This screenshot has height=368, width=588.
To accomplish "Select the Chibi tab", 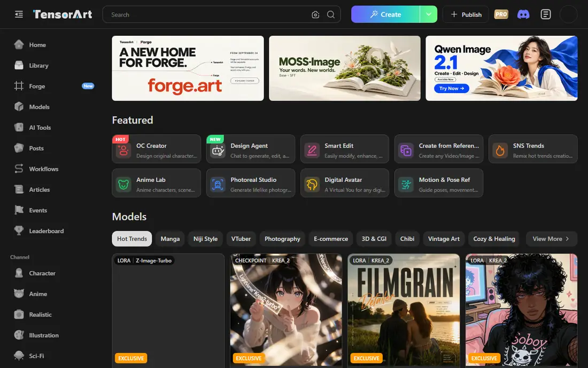I will coord(407,239).
